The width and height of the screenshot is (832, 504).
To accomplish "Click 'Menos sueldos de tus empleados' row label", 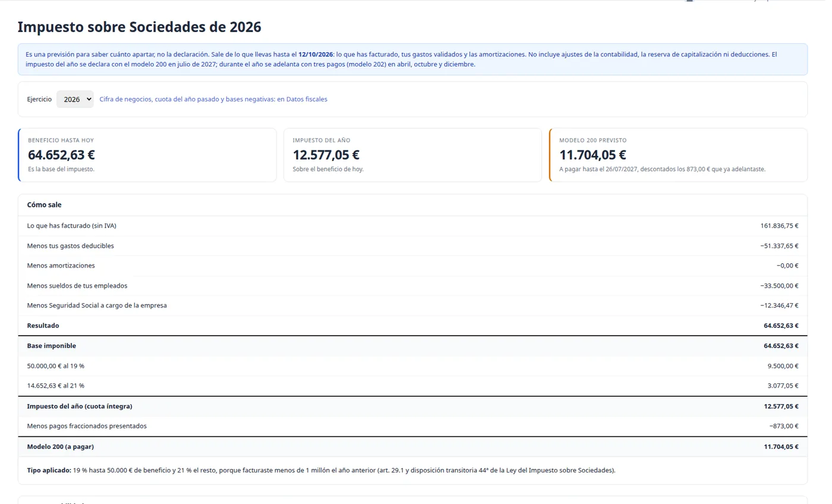I will [77, 286].
